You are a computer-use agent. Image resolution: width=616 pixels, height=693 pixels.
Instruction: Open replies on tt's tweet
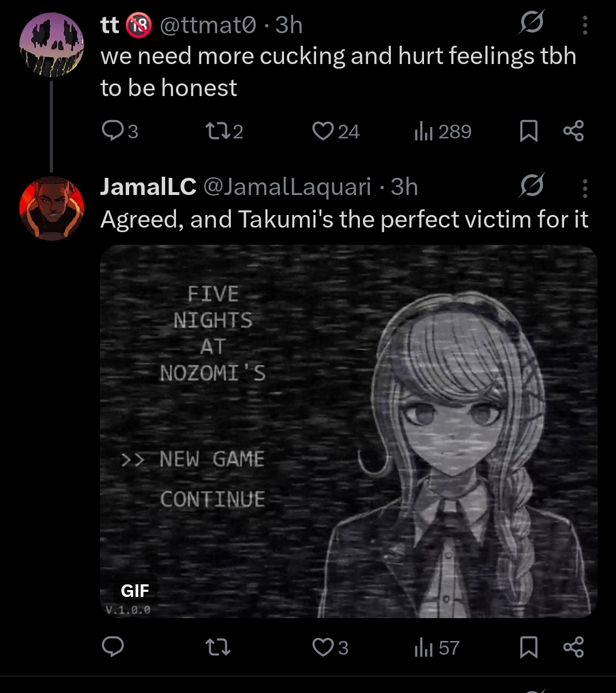click(119, 132)
